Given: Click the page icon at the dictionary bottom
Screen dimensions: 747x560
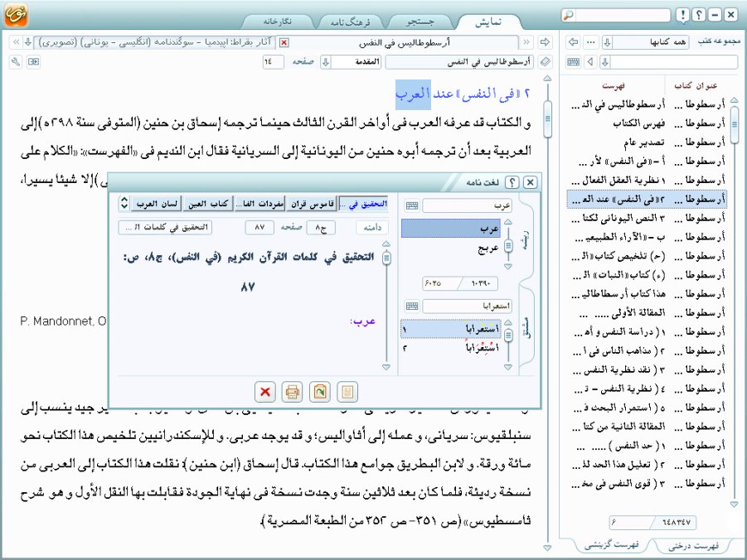Looking at the screenshot, I should (347, 392).
